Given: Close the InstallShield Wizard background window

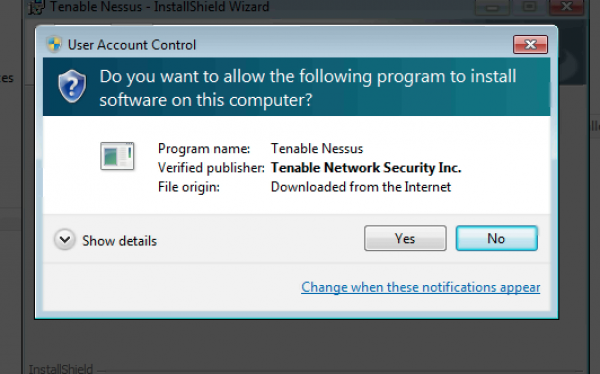Looking at the screenshot, I should click(x=566, y=7).
